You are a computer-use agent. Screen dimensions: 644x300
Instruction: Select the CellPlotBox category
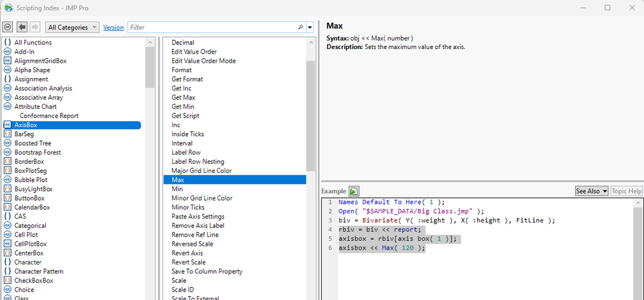click(30, 244)
